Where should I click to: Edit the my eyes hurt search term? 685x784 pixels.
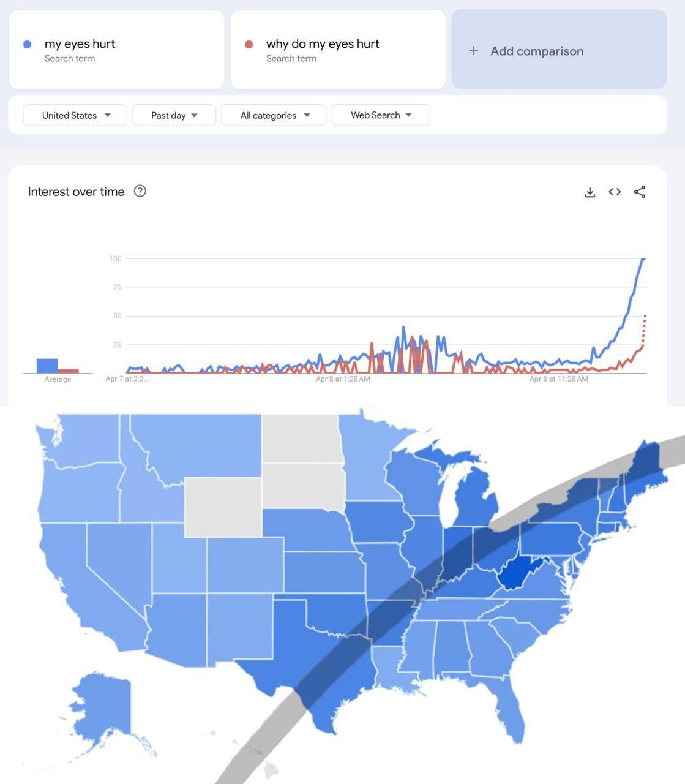pyautogui.click(x=116, y=50)
